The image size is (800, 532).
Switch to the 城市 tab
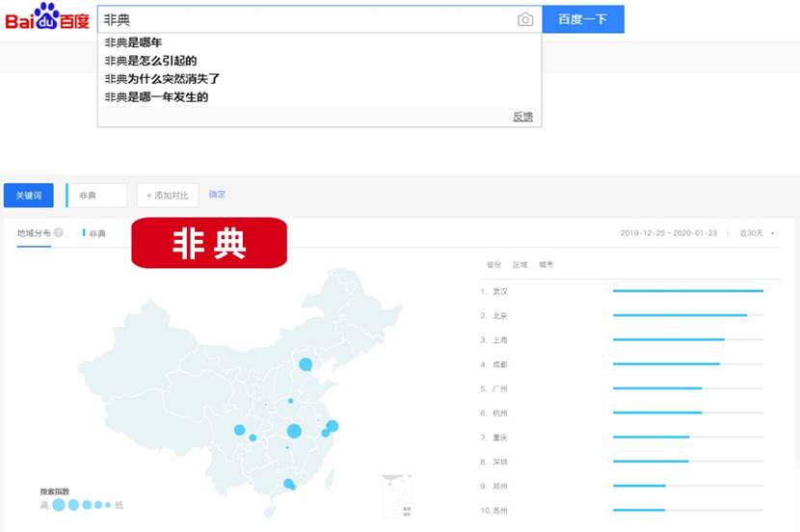tap(547, 264)
